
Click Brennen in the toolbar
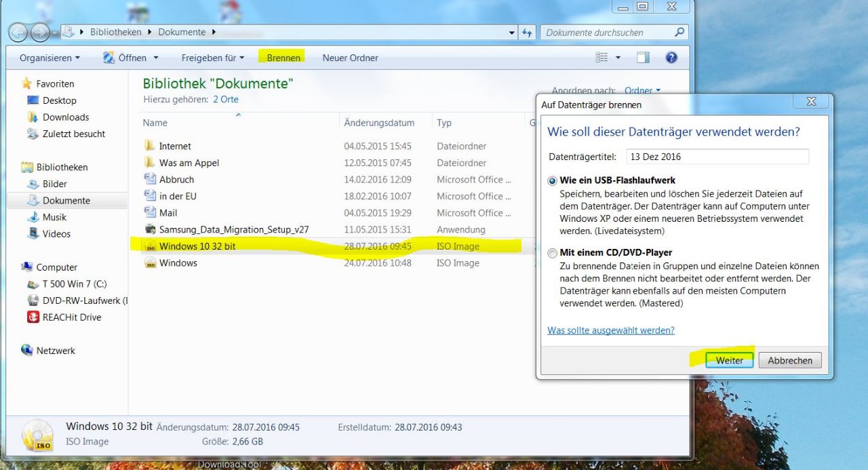[283, 58]
